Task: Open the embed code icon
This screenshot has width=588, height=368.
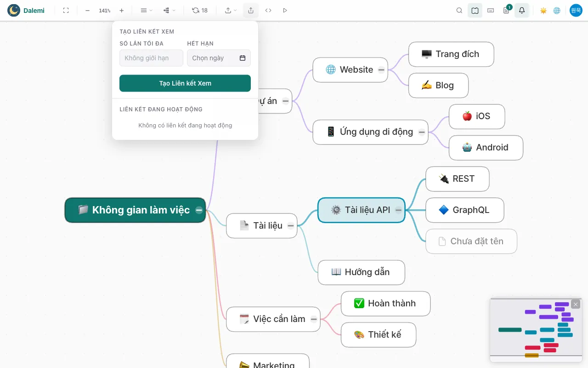Action: tap(268, 10)
